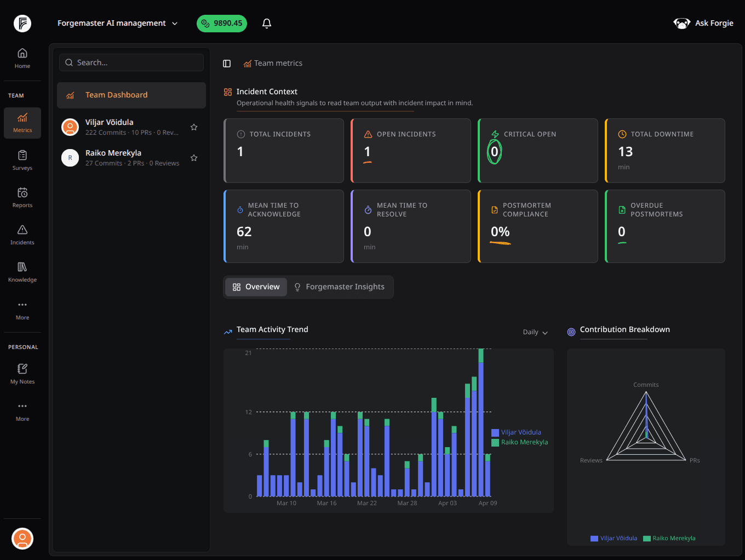The height and width of the screenshot is (560, 745).
Task: Select the Overview tab
Action: coord(256,287)
